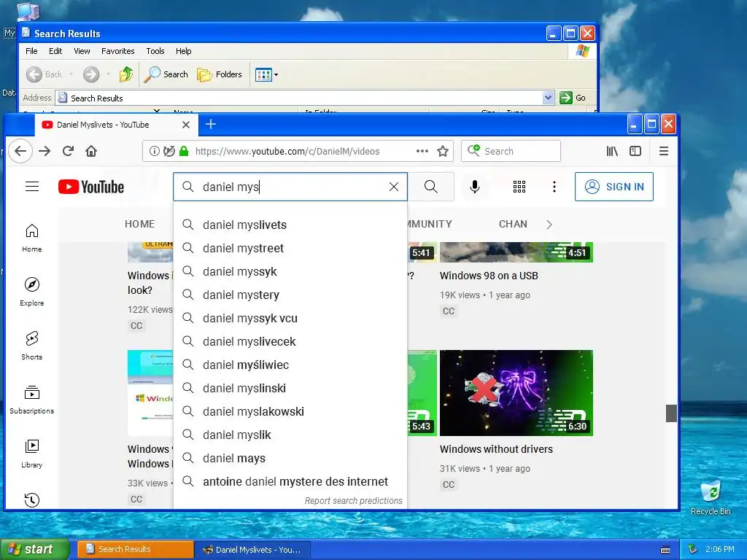Click the browser page vertical scrollbar thumb
The height and width of the screenshot is (560, 747).
click(671, 413)
